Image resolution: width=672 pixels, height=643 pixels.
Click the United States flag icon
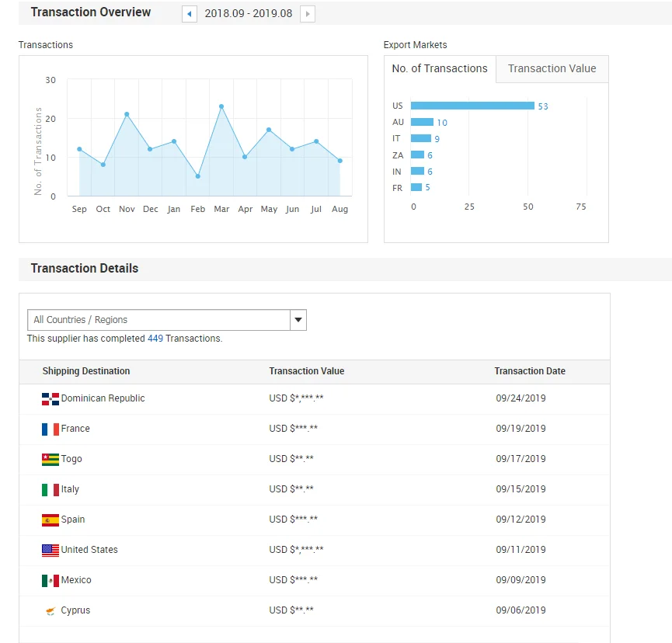(x=50, y=551)
